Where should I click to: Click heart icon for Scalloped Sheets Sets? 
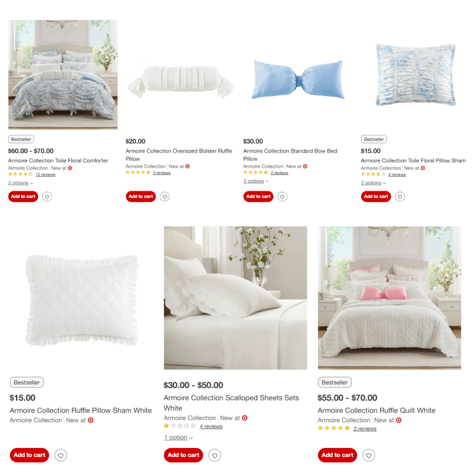point(215,456)
